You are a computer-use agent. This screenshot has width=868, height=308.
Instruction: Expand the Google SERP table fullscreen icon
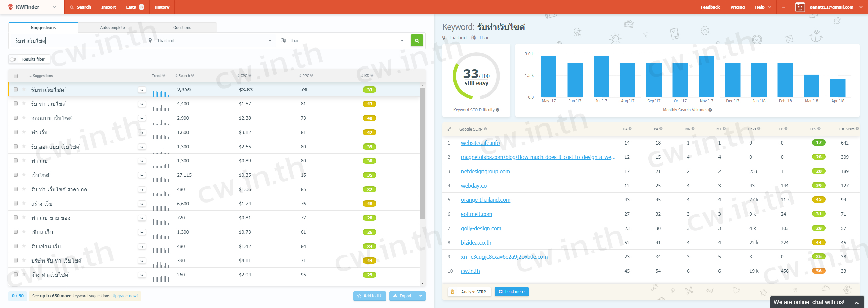tap(449, 129)
